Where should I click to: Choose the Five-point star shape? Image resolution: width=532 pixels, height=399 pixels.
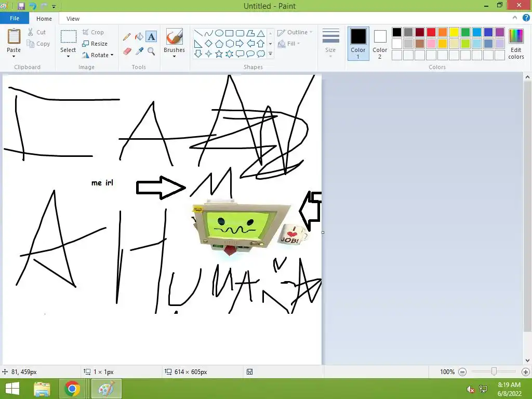point(219,54)
